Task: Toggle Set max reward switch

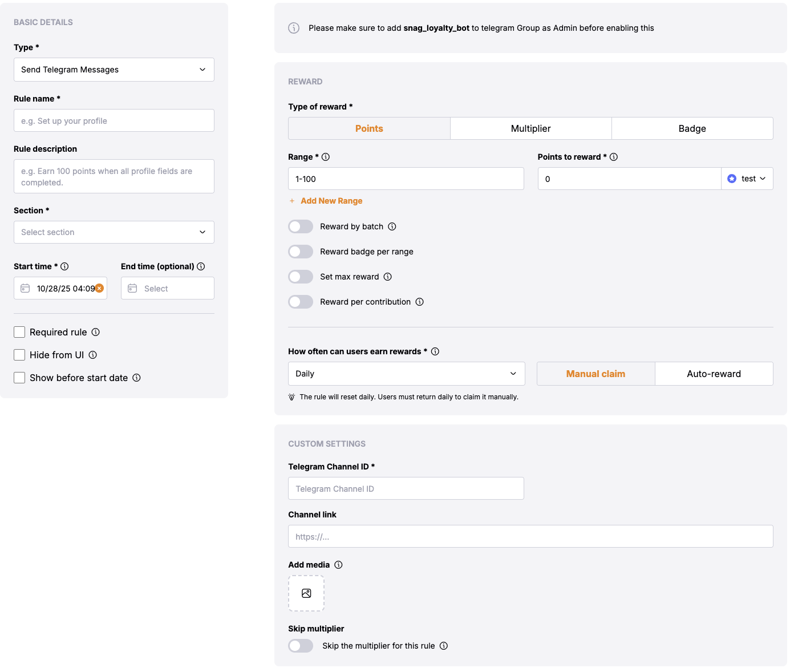Action: point(301,277)
